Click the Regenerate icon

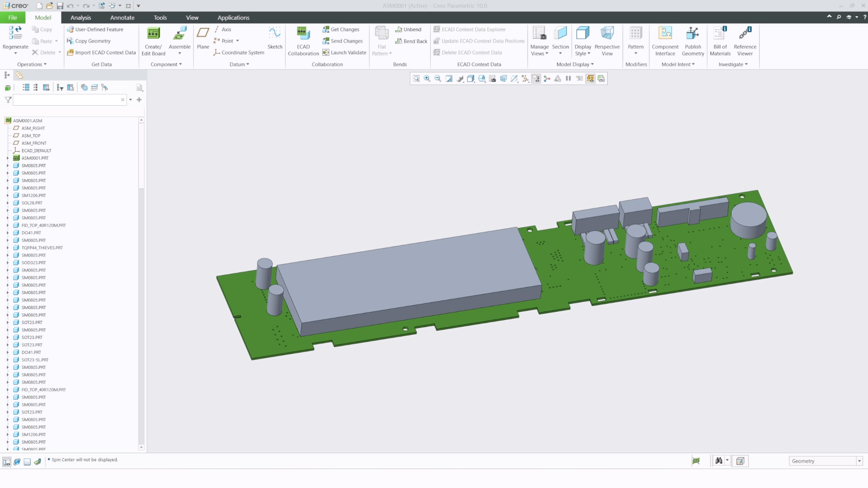tap(15, 33)
